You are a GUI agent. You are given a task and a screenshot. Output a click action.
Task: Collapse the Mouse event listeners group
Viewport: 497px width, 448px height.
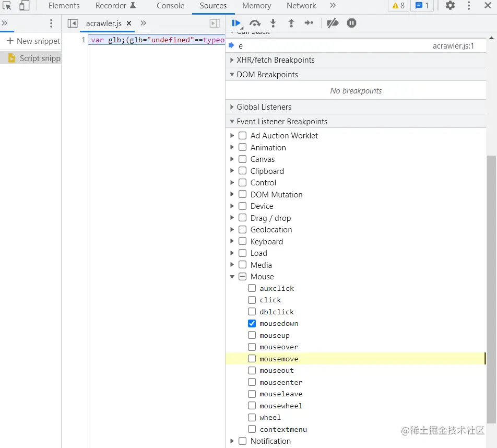(232, 277)
